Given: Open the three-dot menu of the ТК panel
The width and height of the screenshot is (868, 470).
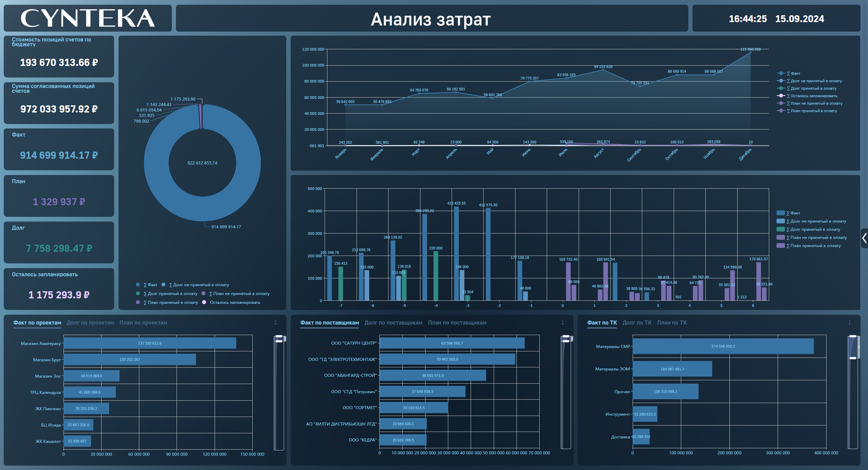Looking at the screenshot, I should coord(849,323).
